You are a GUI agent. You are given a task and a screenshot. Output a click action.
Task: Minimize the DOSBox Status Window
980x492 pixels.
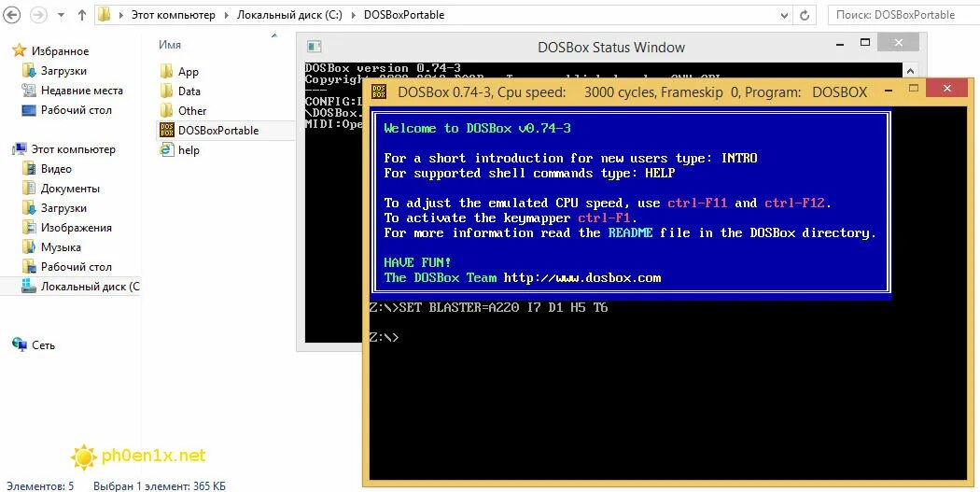(x=839, y=45)
